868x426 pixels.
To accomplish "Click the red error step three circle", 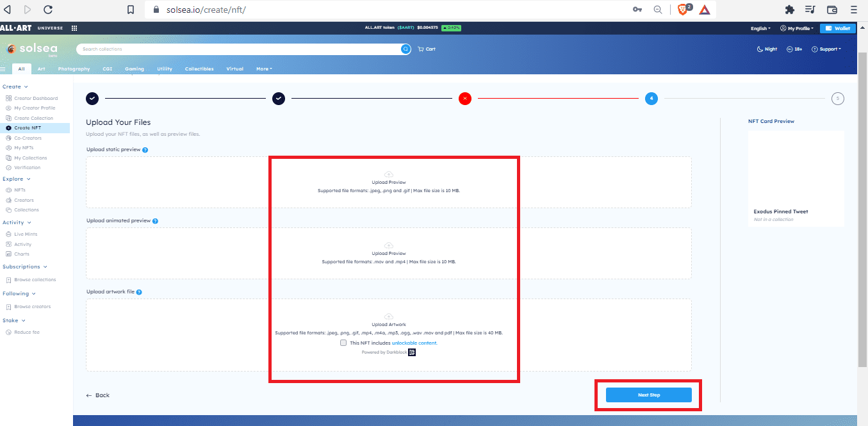I will (x=465, y=98).
